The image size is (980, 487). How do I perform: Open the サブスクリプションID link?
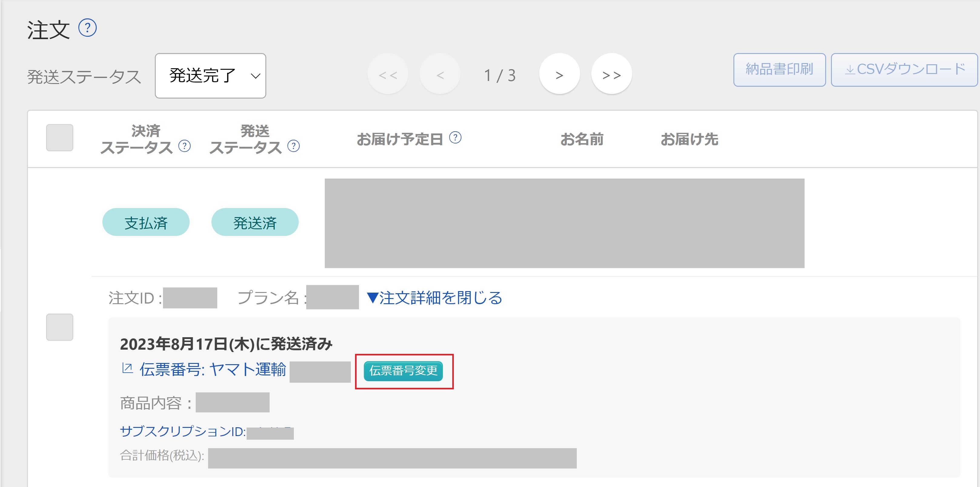[183, 432]
